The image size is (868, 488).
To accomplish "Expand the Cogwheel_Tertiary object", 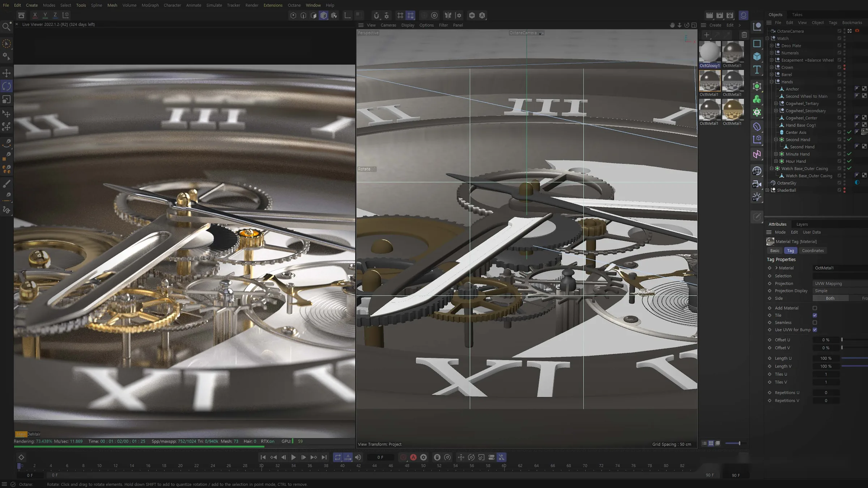I will coord(776,103).
